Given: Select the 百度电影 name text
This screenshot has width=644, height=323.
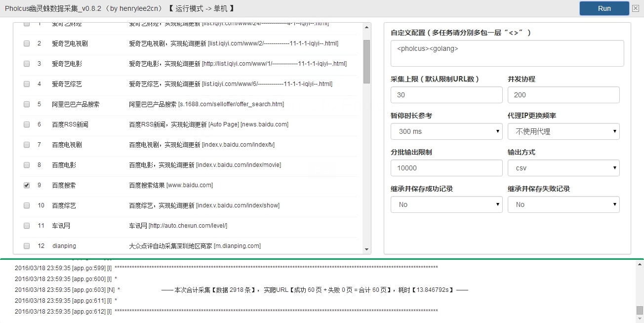Looking at the screenshot, I should coord(64,165).
